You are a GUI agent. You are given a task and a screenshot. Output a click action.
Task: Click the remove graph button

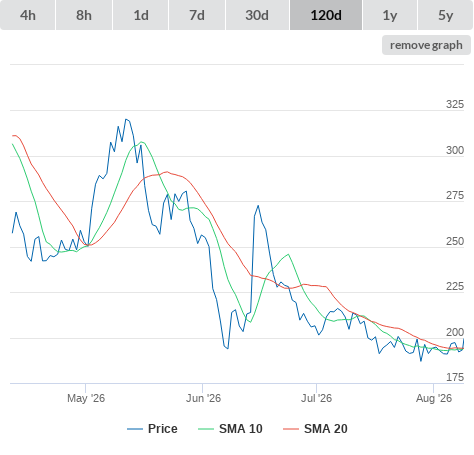coord(426,45)
